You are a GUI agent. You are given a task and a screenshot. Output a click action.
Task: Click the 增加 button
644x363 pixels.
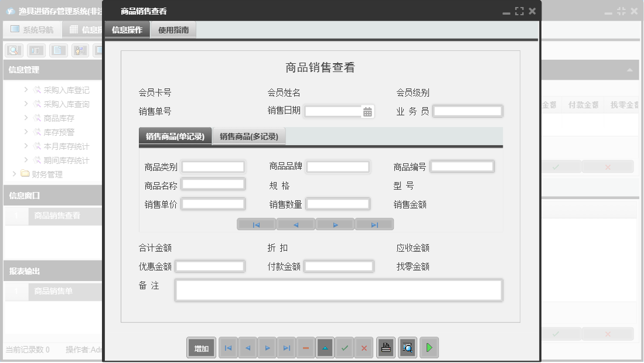coord(201,347)
